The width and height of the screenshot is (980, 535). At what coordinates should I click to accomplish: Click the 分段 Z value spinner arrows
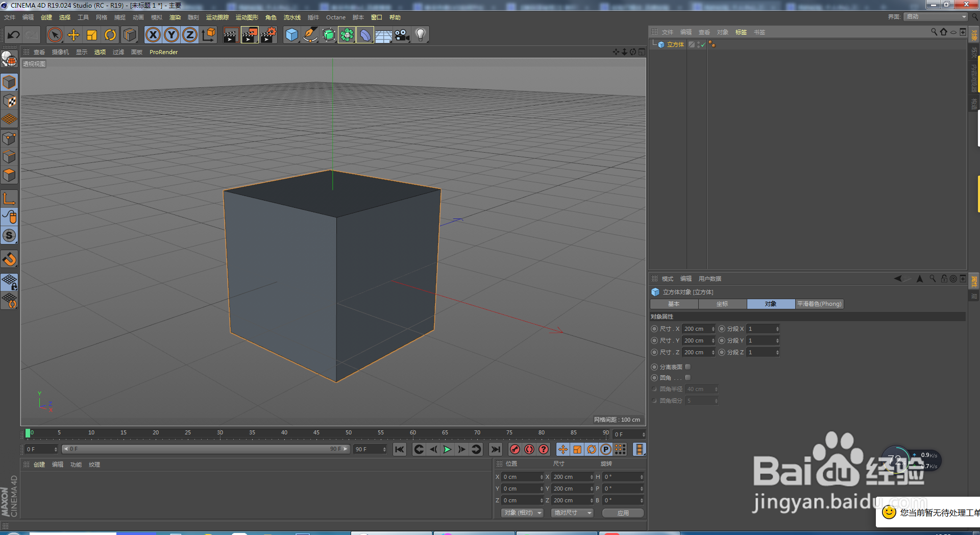777,352
